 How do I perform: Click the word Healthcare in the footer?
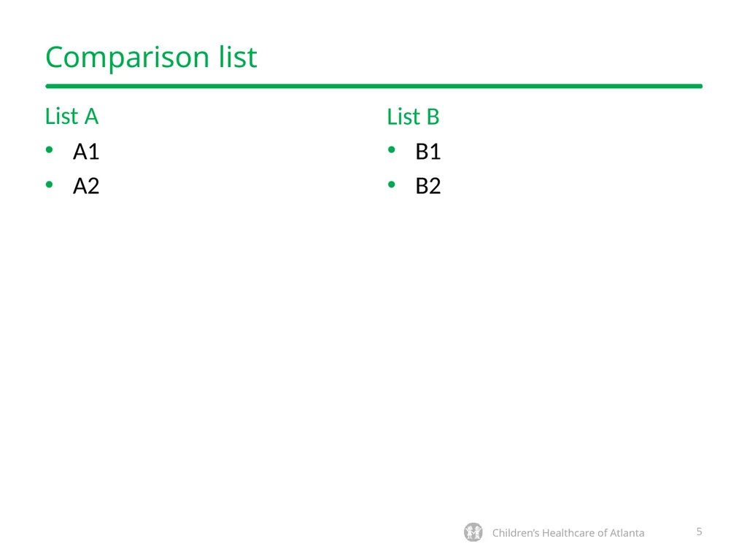pyautogui.click(x=568, y=533)
